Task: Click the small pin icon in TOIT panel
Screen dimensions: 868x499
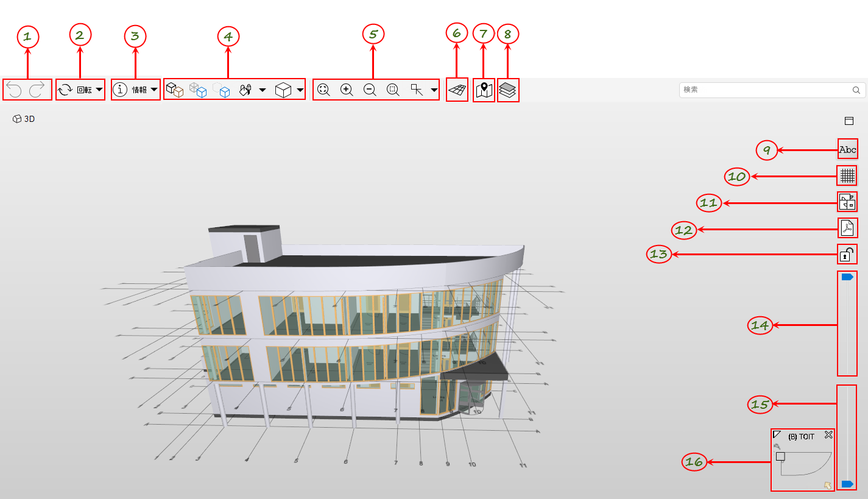Action: 777,446
